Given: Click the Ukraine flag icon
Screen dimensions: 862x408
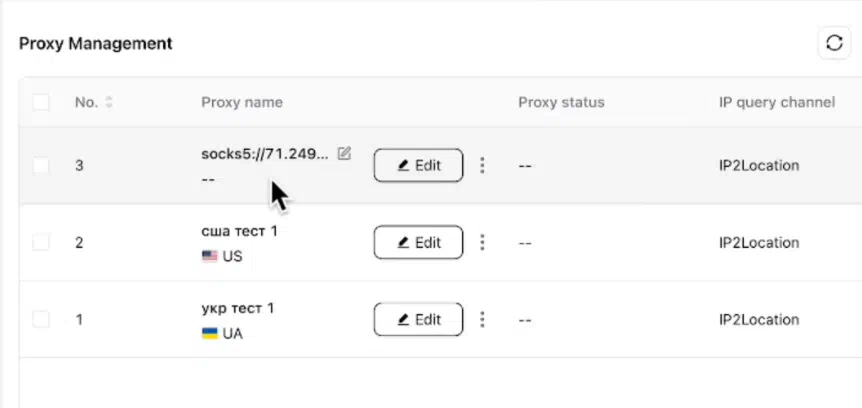Looking at the screenshot, I should pyautogui.click(x=209, y=333).
